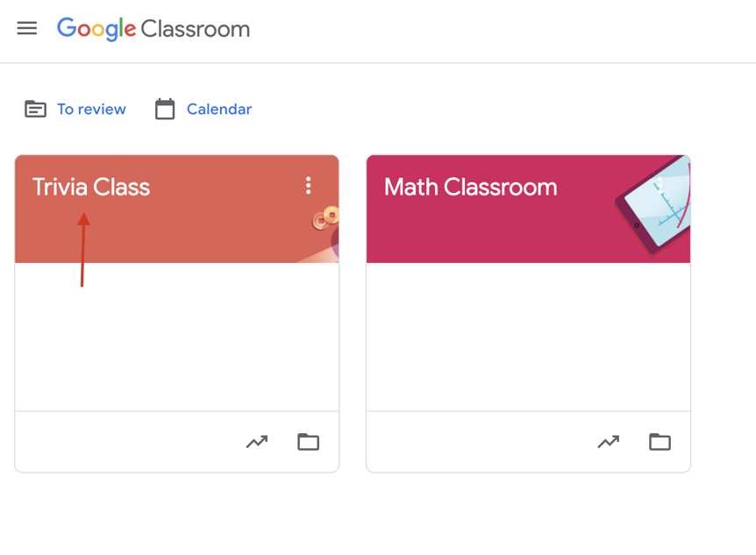Image resolution: width=756 pixels, height=555 pixels.
Task: Click the Calendar icon next to its label
Action: click(x=166, y=109)
